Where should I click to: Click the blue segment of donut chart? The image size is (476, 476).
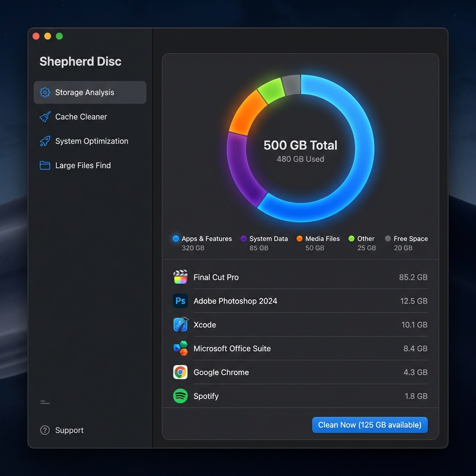point(364,148)
